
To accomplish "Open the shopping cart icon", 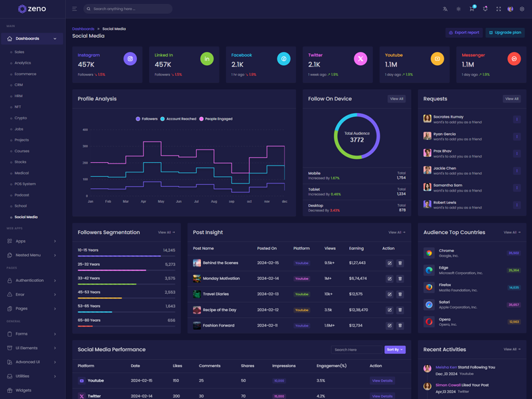I will (471, 9).
